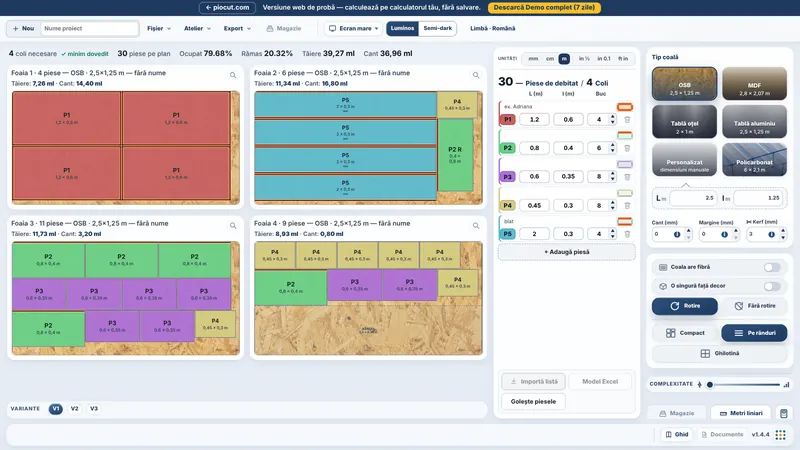
Task: Switch theme to Semi-dark
Action: (x=437, y=29)
